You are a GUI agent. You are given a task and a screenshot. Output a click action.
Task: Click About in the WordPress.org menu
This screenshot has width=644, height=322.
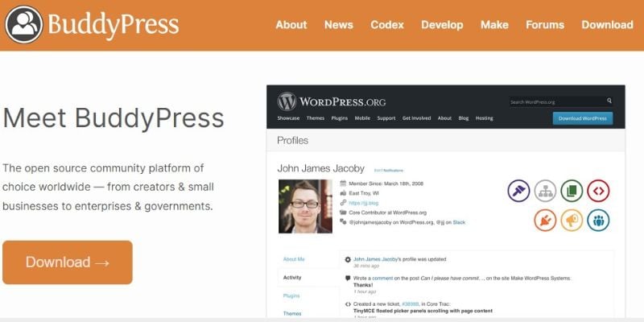[x=444, y=118]
